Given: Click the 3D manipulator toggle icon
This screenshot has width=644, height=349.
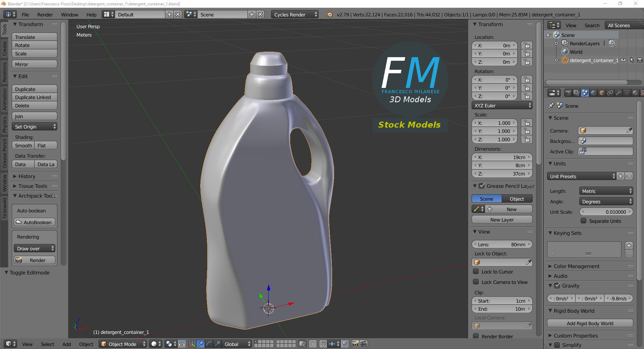Looking at the screenshot, I should 192,344.
